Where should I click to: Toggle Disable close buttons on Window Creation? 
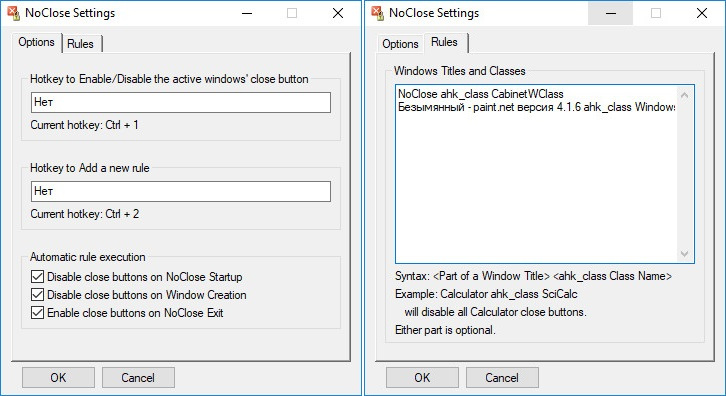tap(37, 295)
